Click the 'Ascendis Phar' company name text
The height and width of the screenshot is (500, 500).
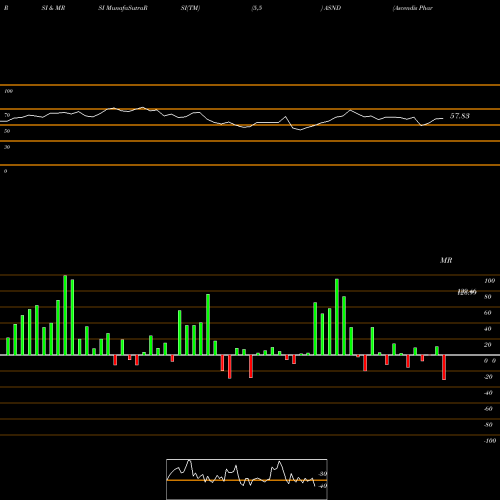(413, 8)
